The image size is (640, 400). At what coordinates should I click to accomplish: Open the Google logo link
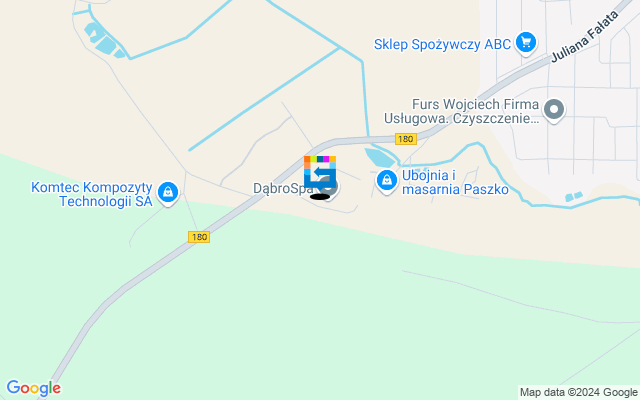click(x=33, y=388)
